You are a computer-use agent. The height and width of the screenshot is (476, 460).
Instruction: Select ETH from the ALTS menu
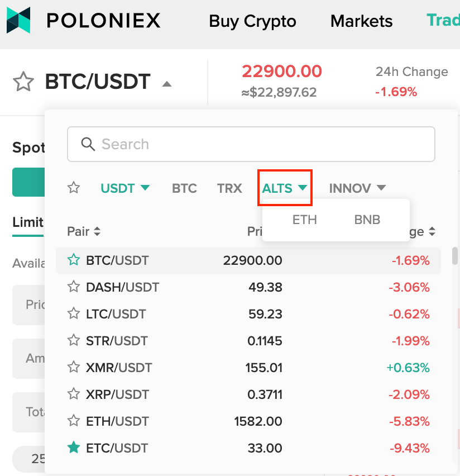click(x=305, y=220)
